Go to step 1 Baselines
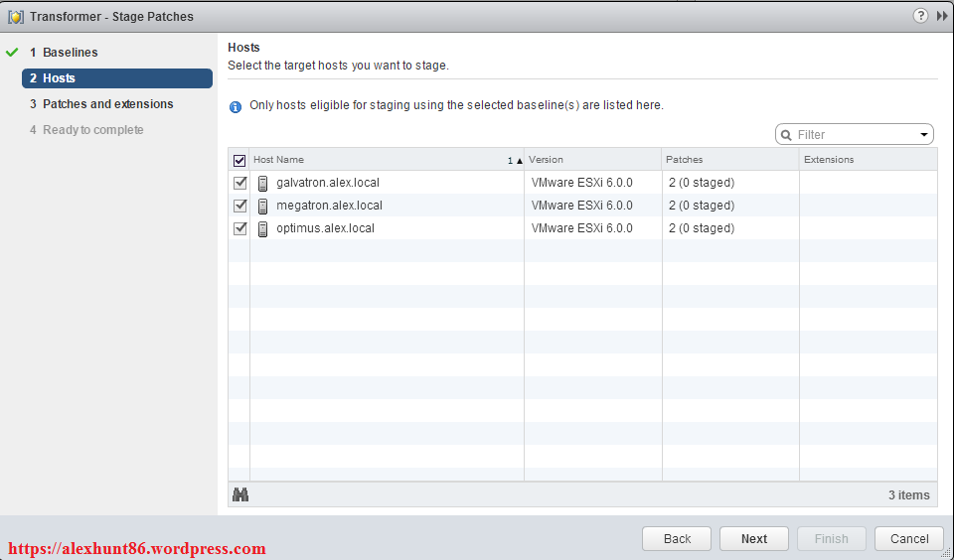 coord(64,53)
